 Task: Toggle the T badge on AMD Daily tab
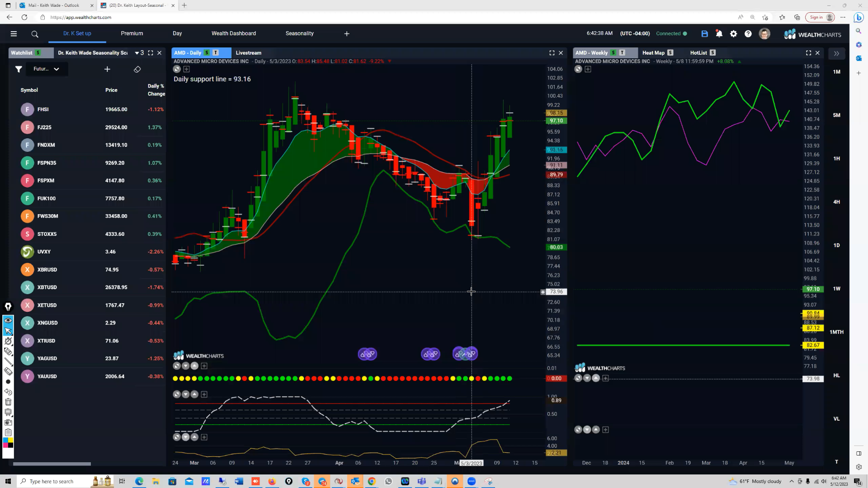tap(216, 53)
